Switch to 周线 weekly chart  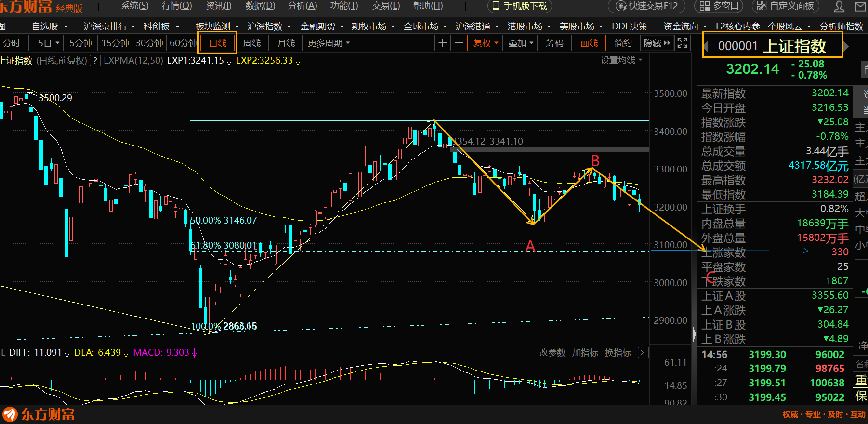(x=251, y=43)
